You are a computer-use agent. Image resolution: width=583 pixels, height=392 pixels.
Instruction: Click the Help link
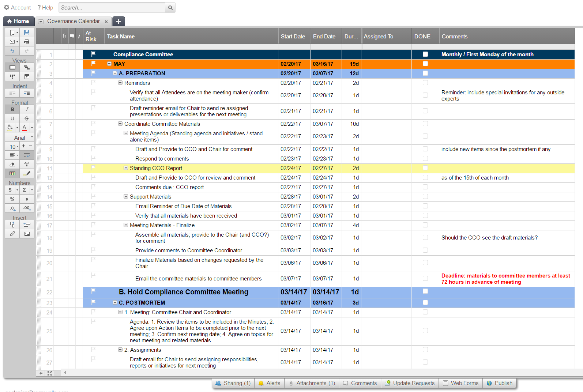point(45,7)
